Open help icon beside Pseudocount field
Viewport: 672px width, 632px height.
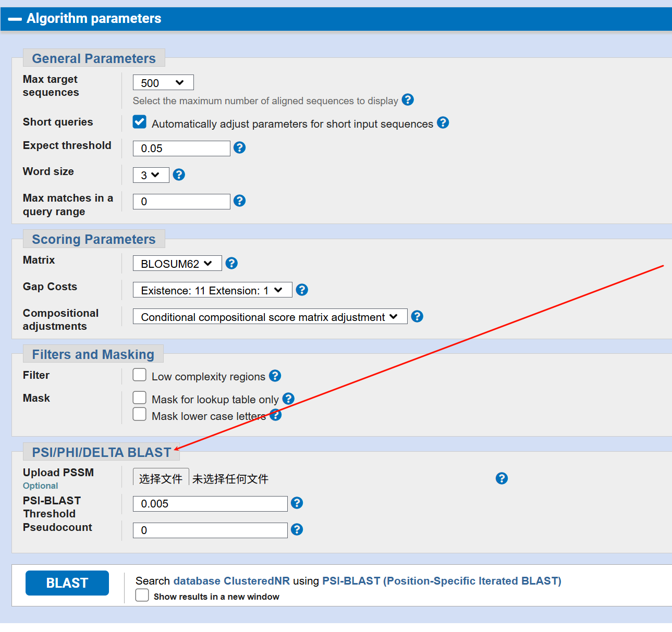coord(297,529)
